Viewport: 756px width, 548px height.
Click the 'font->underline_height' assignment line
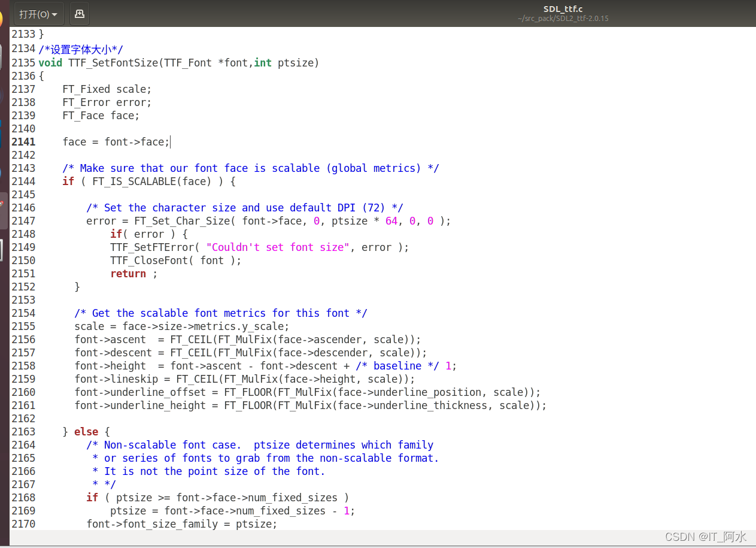pos(311,405)
